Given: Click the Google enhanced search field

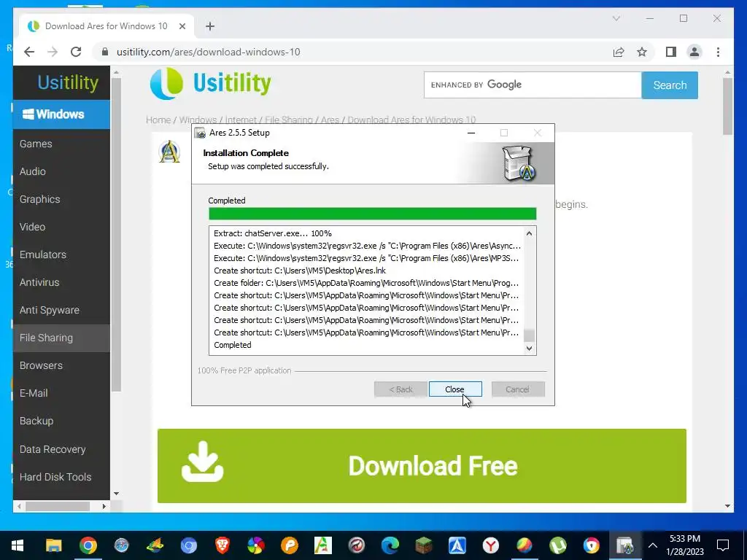Looking at the screenshot, I should [533, 85].
